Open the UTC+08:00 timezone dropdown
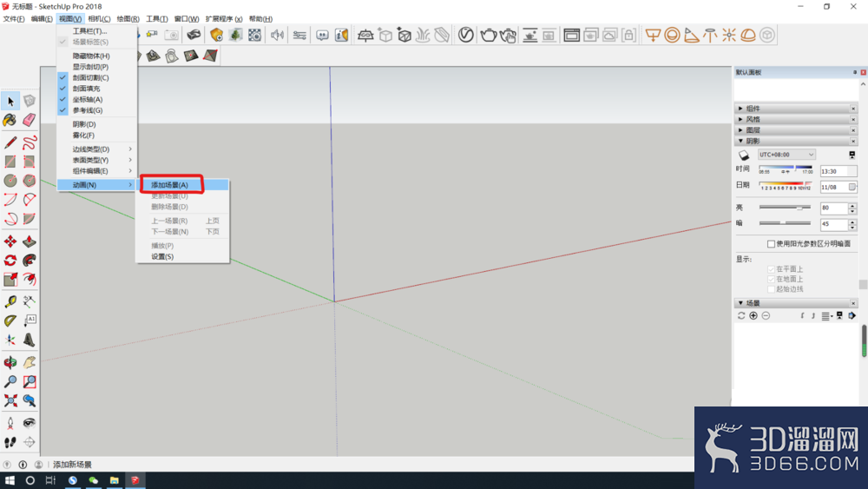 786,155
